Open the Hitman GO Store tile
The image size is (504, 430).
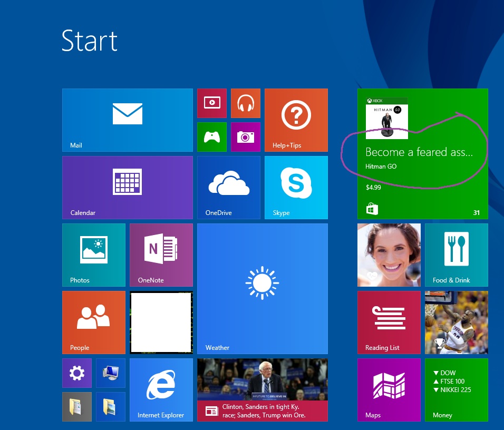click(x=422, y=154)
